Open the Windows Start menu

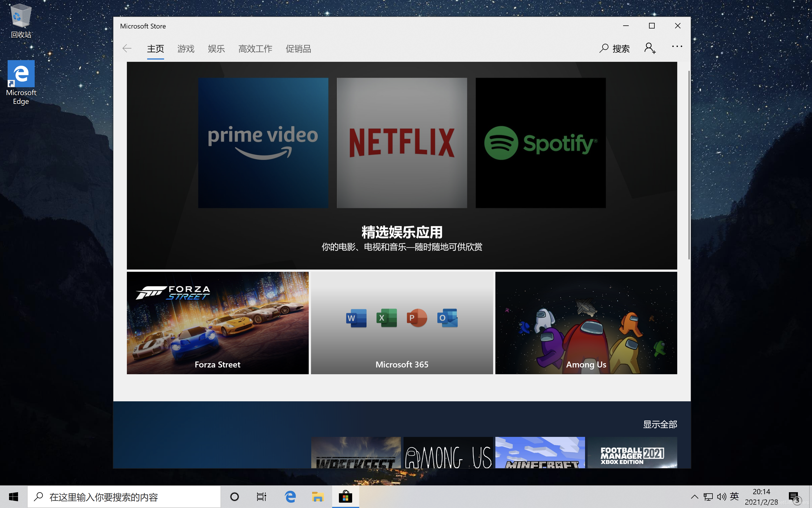pos(14,497)
